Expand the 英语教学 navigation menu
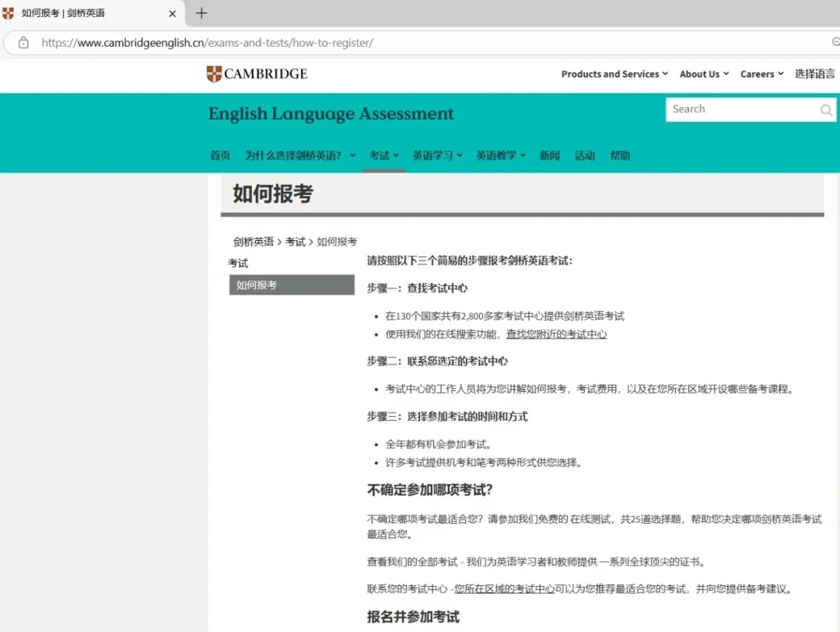 click(x=501, y=155)
